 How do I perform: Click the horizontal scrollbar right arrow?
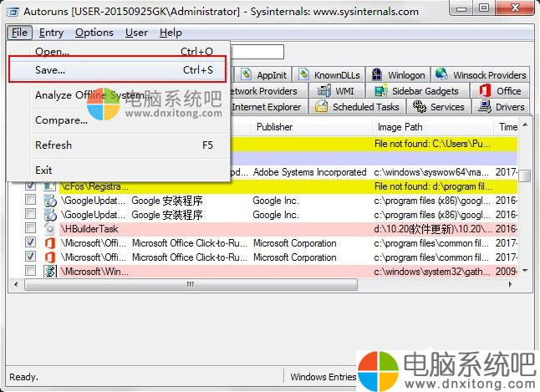pos(511,284)
